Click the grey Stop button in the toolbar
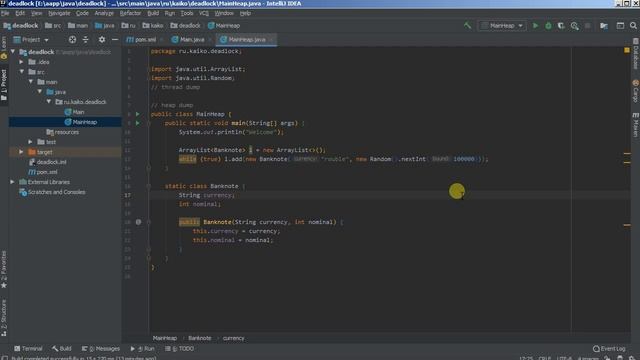640x360 pixels. [x=588, y=26]
